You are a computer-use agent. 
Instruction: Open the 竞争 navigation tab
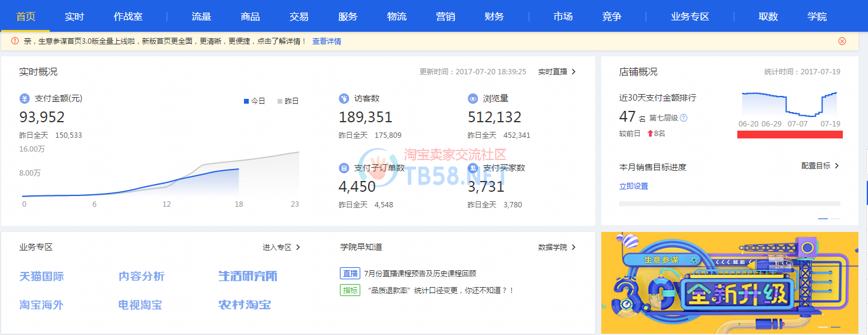[611, 16]
